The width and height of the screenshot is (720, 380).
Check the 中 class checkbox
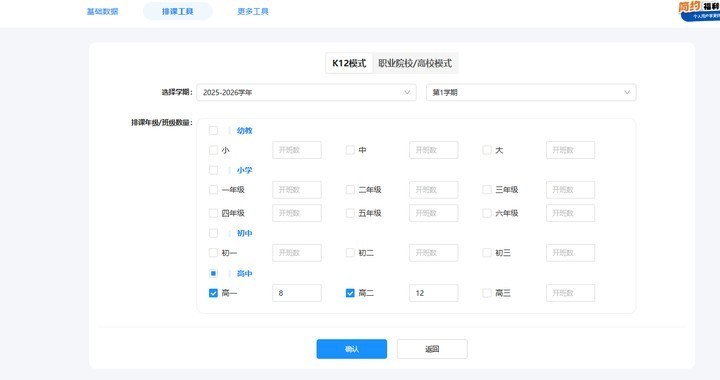tap(350, 150)
